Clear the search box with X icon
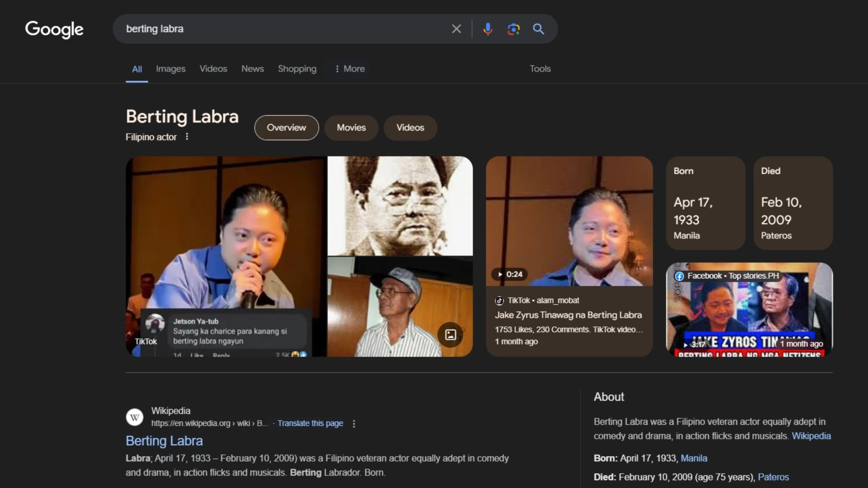 pyautogui.click(x=456, y=29)
